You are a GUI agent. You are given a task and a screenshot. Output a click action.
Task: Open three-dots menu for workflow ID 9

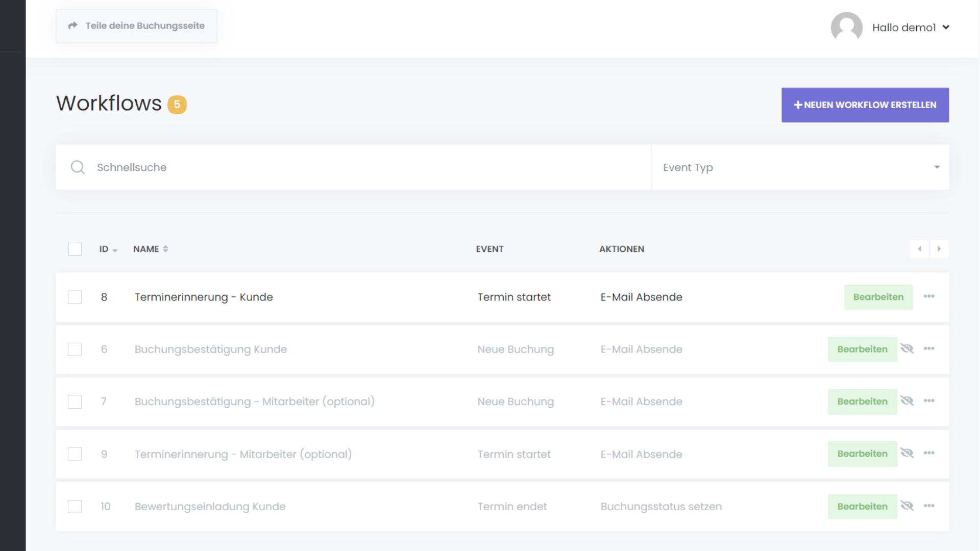(928, 454)
